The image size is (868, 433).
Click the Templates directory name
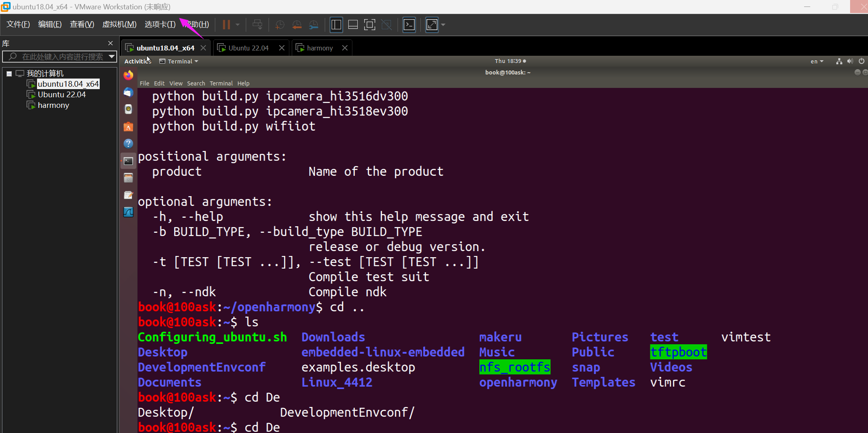(603, 383)
